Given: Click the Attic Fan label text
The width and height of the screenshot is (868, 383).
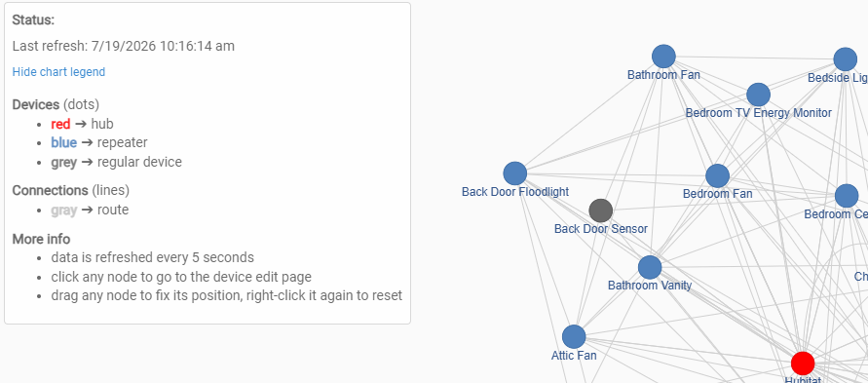Looking at the screenshot, I should [574, 356].
